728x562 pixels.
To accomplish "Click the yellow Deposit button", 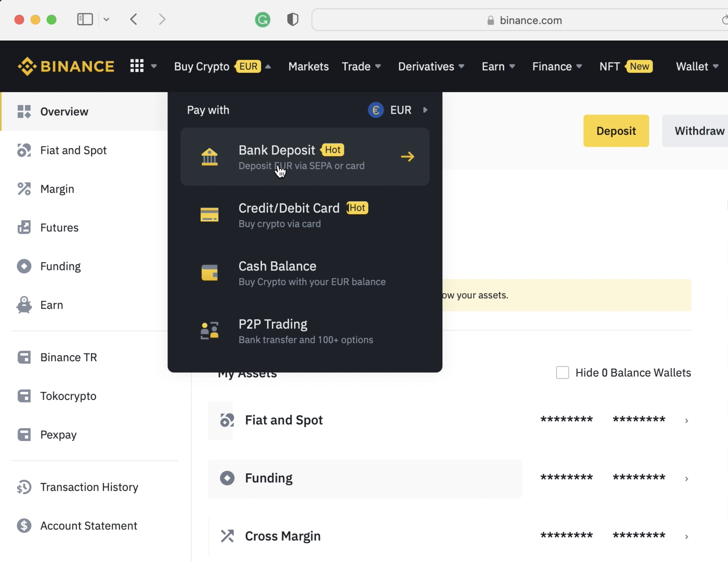I will (616, 131).
